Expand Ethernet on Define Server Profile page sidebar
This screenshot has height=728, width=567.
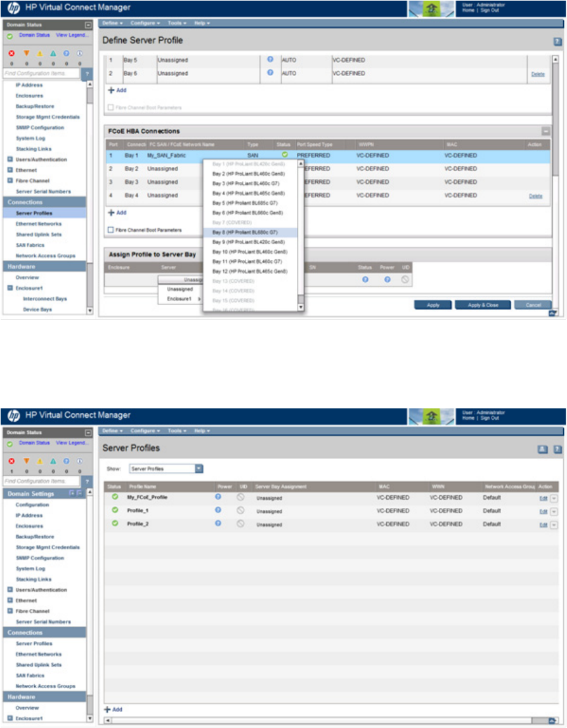click(x=10, y=170)
